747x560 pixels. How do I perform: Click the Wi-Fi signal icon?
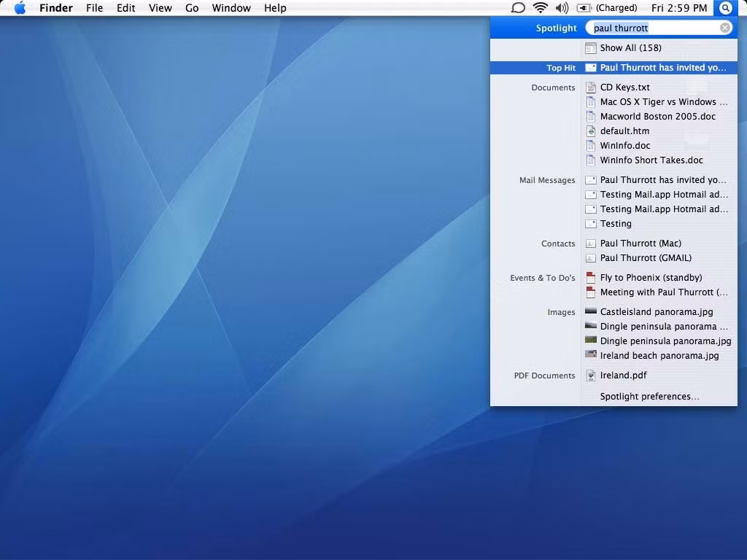pyautogui.click(x=539, y=8)
